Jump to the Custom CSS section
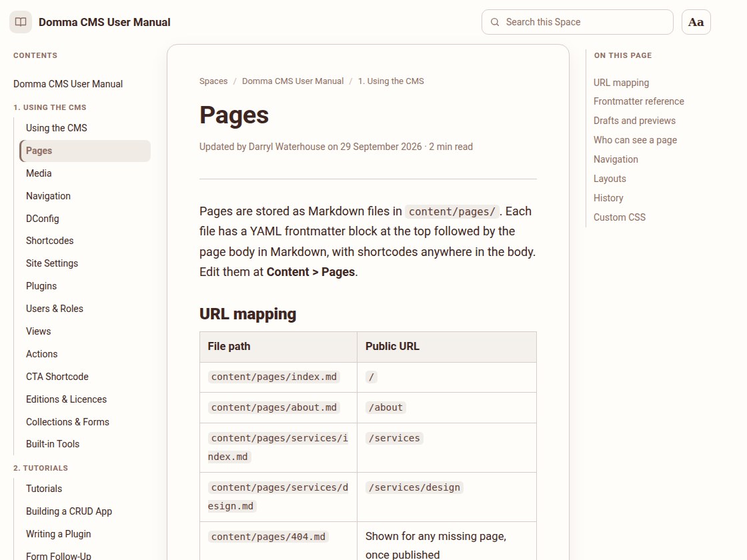 click(x=620, y=217)
